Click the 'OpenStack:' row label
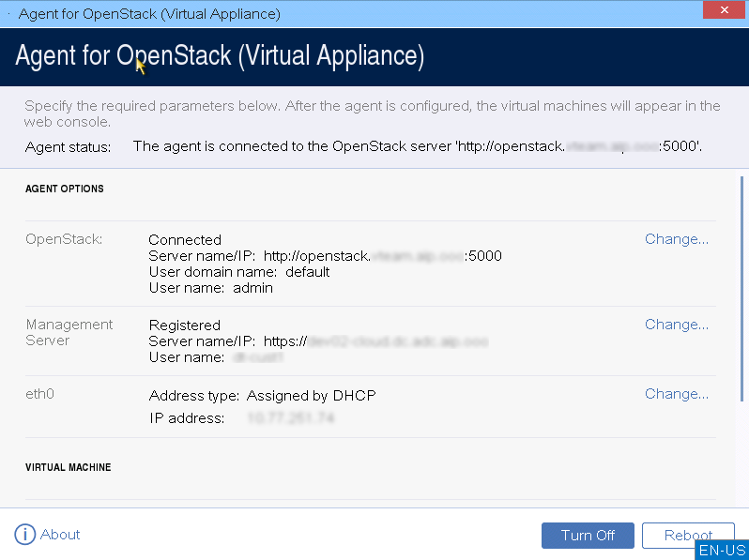Viewport: 749px width, 560px height. (64, 238)
